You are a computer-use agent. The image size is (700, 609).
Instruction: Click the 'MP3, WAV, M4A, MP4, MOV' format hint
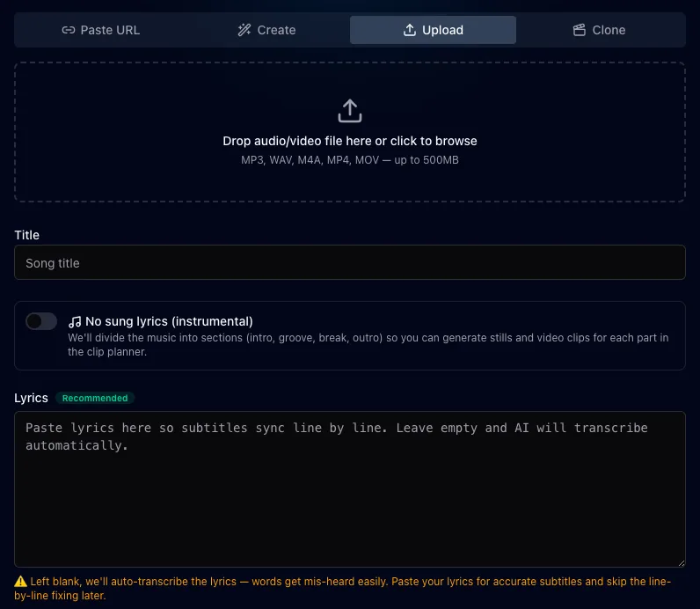[x=349, y=160]
